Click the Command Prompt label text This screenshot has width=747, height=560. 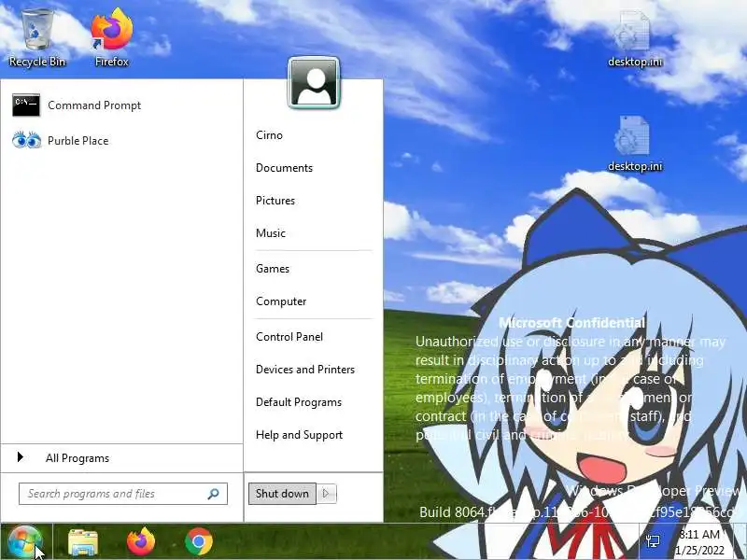pos(94,105)
